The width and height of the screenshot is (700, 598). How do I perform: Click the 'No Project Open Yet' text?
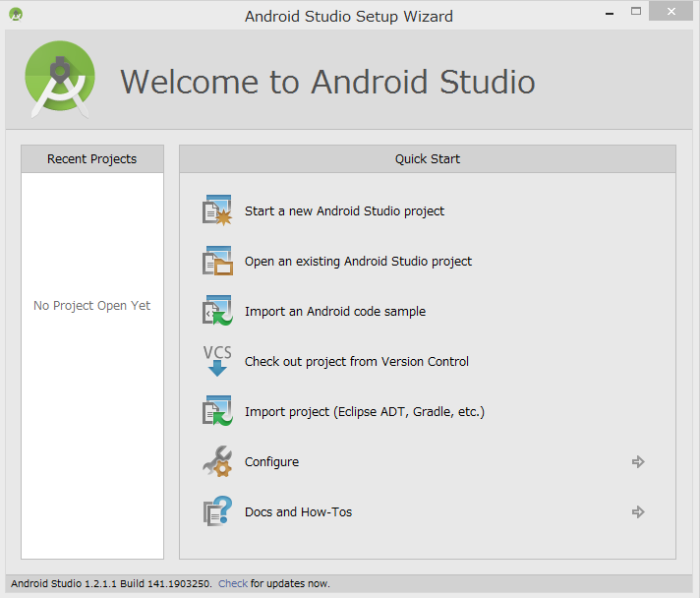pyautogui.click(x=92, y=306)
